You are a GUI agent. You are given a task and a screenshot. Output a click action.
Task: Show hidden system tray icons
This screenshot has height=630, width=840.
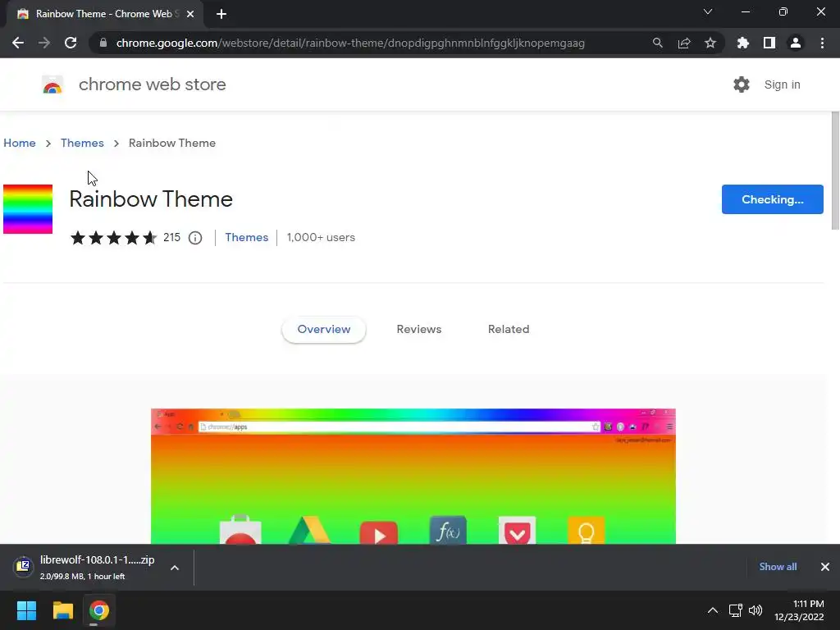713,610
